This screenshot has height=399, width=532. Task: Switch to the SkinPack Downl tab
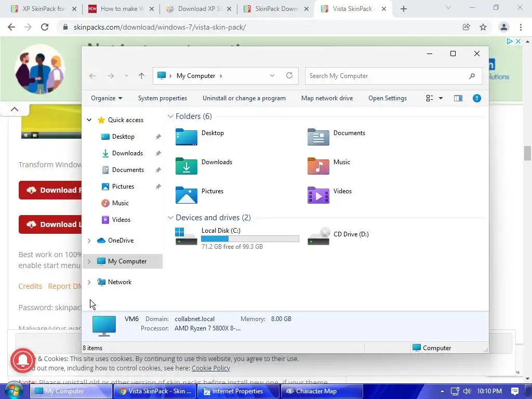pyautogui.click(x=276, y=9)
